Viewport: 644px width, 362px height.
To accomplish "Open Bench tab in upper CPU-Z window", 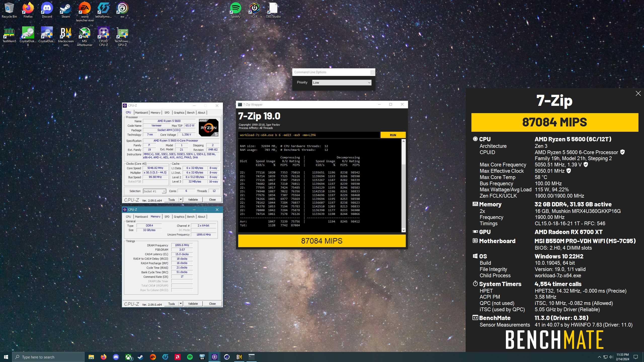I will click(x=191, y=113).
